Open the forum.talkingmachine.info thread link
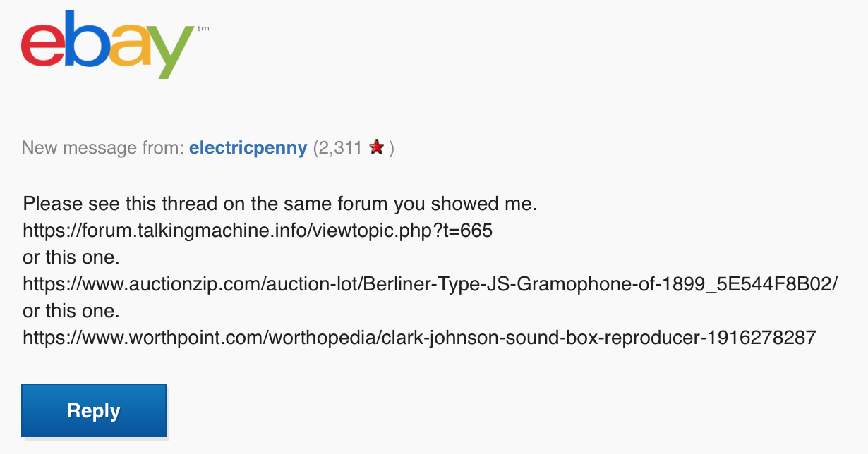Viewport: 868px width, 454px height. pos(257,231)
